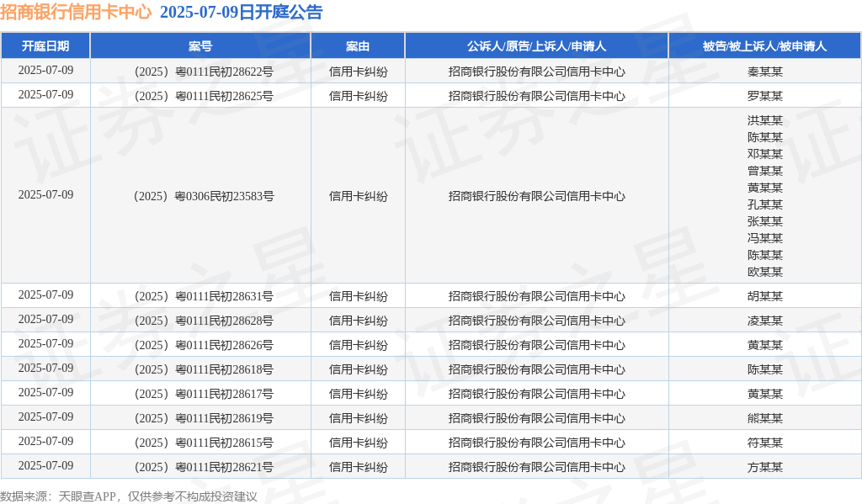This screenshot has width=862, height=504.
Task: Click defendant 欧某某
Action: coord(764,272)
